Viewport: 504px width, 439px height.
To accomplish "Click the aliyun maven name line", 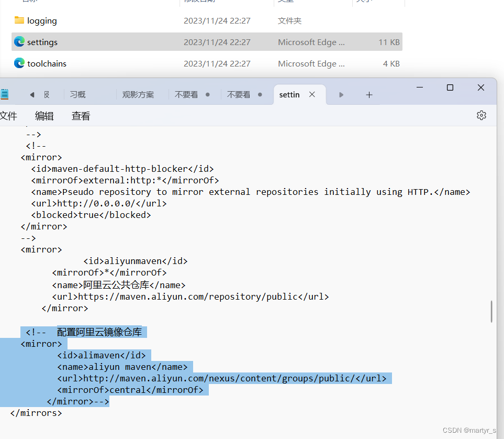I will click(122, 367).
